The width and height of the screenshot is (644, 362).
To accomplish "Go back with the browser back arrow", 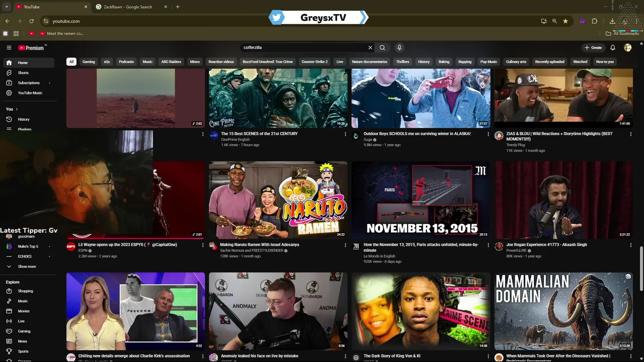I will coord(7,21).
